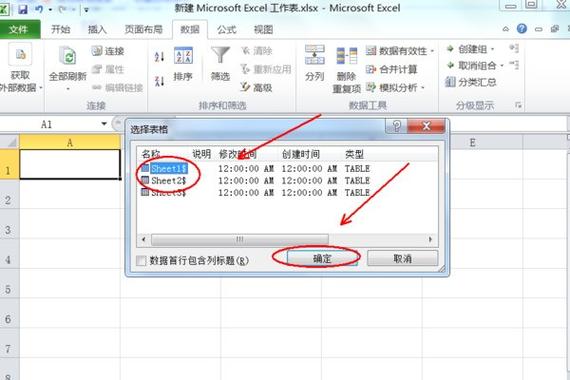Select Sheet1$ in the table list
This screenshot has height=380, width=570.
coord(169,168)
